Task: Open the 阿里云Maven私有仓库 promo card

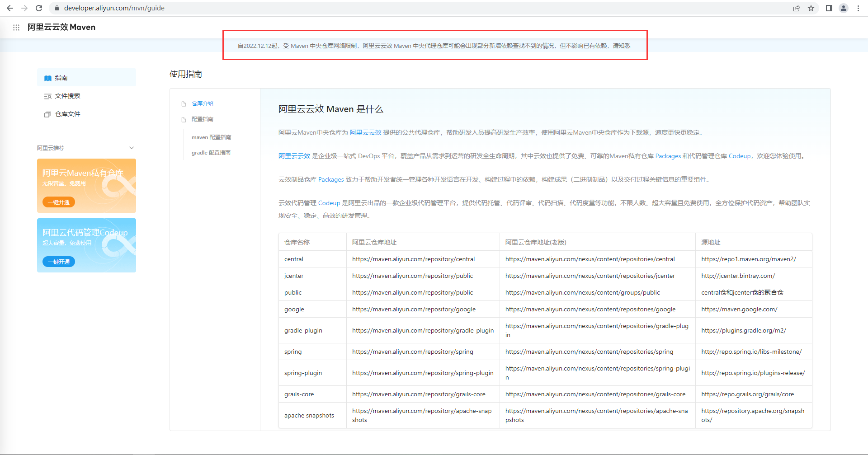Action: coord(86,186)
